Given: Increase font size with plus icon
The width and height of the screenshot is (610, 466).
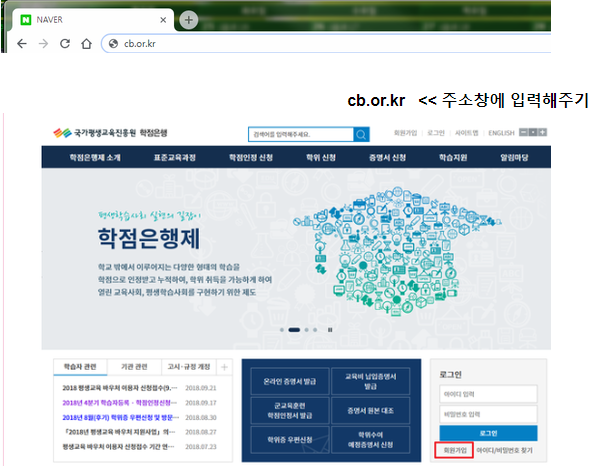Looking at the screenshot, I should [x=542, y=132].
